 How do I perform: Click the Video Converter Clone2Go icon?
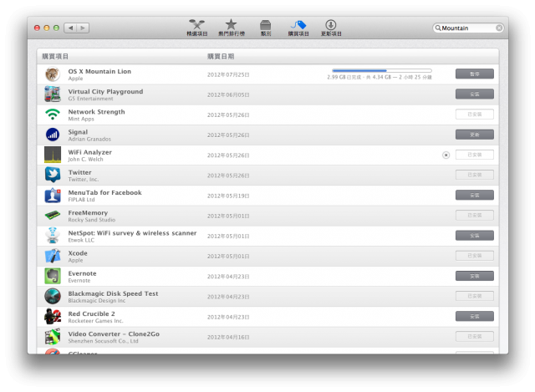pyautogui.click(x=53, y=337)
